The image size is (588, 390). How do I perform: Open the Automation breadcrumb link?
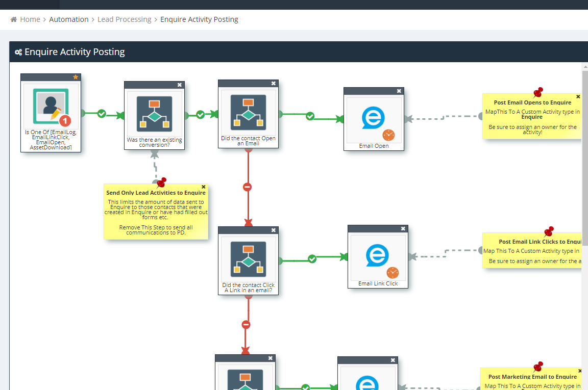68,19
